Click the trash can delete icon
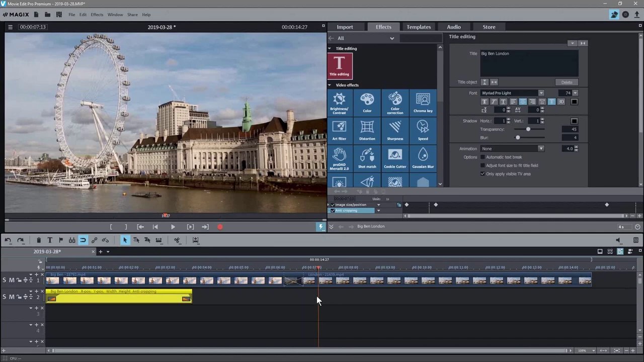This screenshot has height=362, width=644. 39,240
